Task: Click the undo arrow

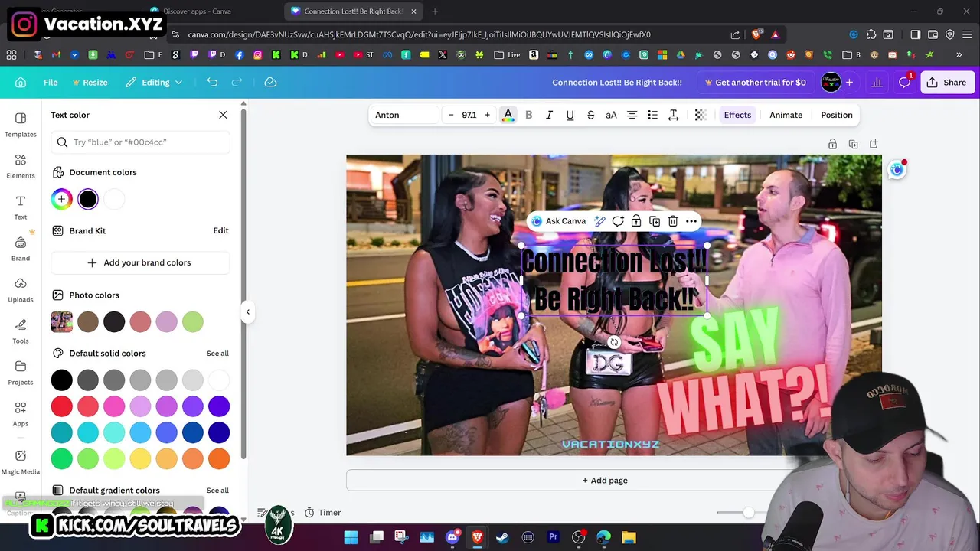Action: coord(212,82)
